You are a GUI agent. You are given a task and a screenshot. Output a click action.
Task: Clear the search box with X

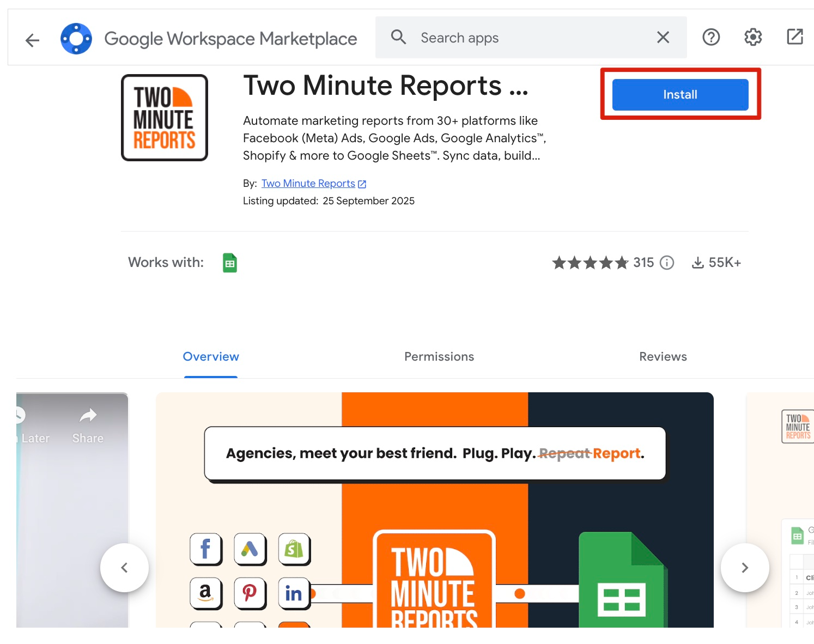coord(663,38)
